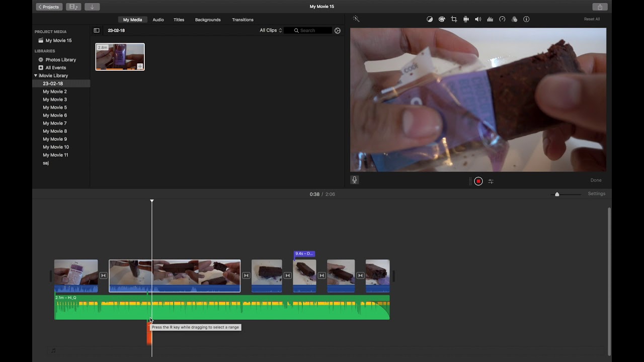644x362 pixels.
Task: Select the transition after the titled clip
Action: [321, 276]
